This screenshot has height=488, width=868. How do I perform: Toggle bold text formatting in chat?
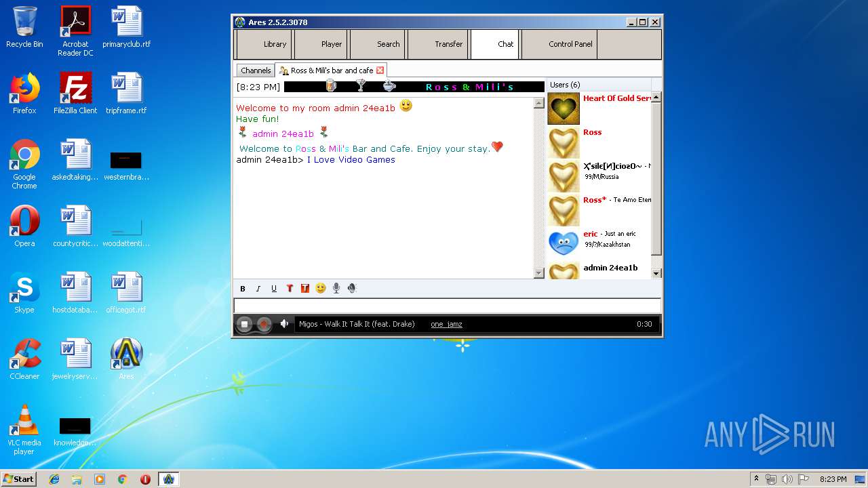pyautogui.click(x=243, y=289)
